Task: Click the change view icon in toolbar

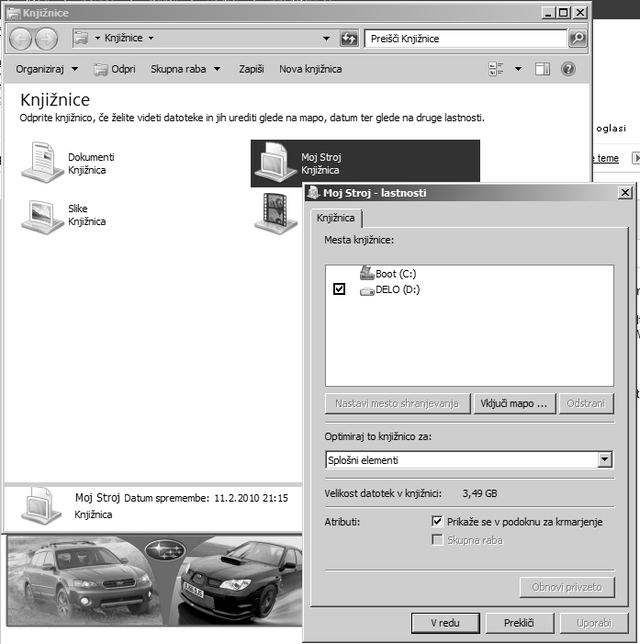Action: tap(496, 69)
